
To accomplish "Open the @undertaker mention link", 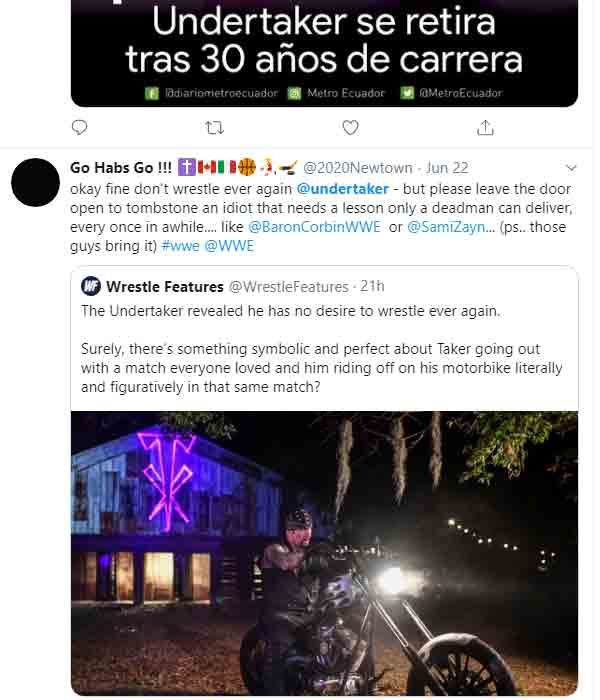I will [x=343, y=189].
